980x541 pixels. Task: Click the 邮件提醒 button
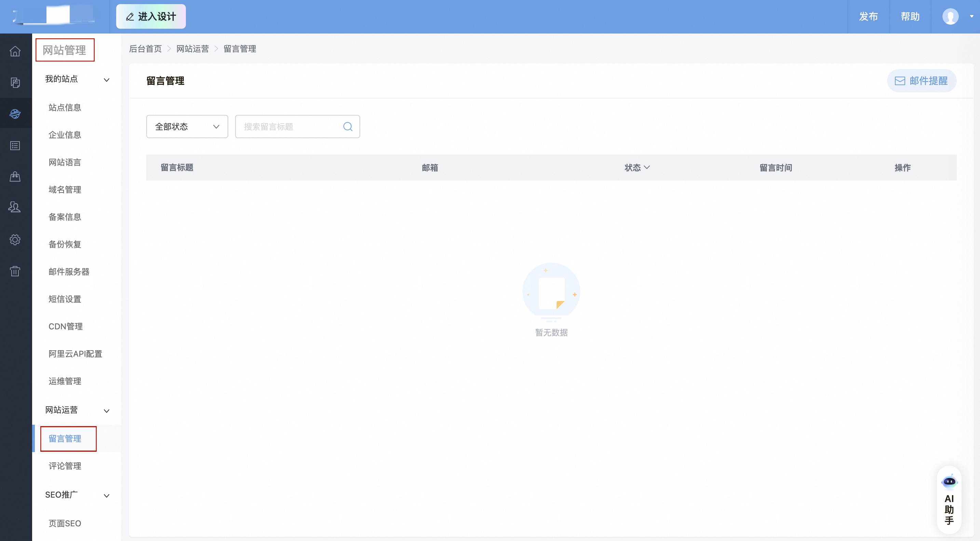[922, 80]
